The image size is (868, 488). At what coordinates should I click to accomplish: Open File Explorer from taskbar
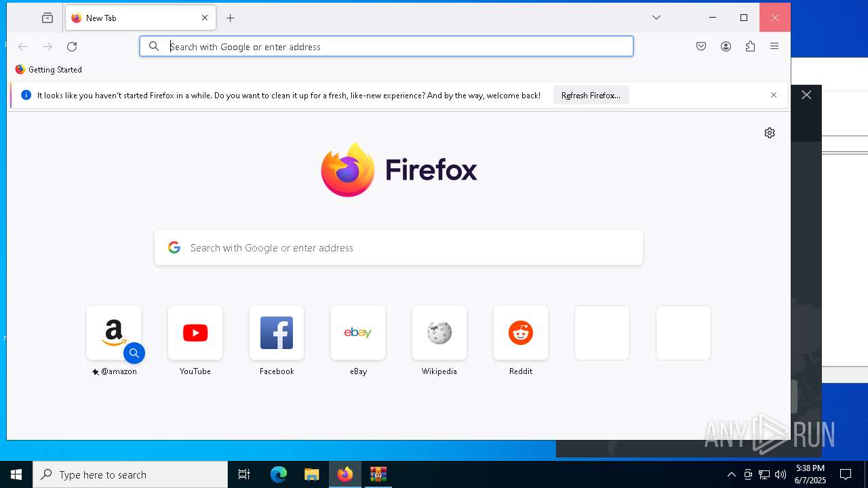pyautogui.click(x=311, y=474)
